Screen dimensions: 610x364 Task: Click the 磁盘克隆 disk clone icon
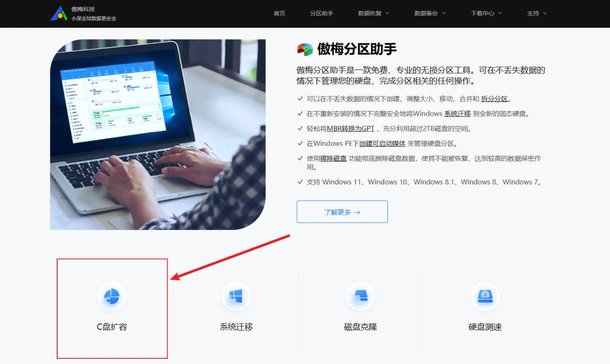coord(361,296)
